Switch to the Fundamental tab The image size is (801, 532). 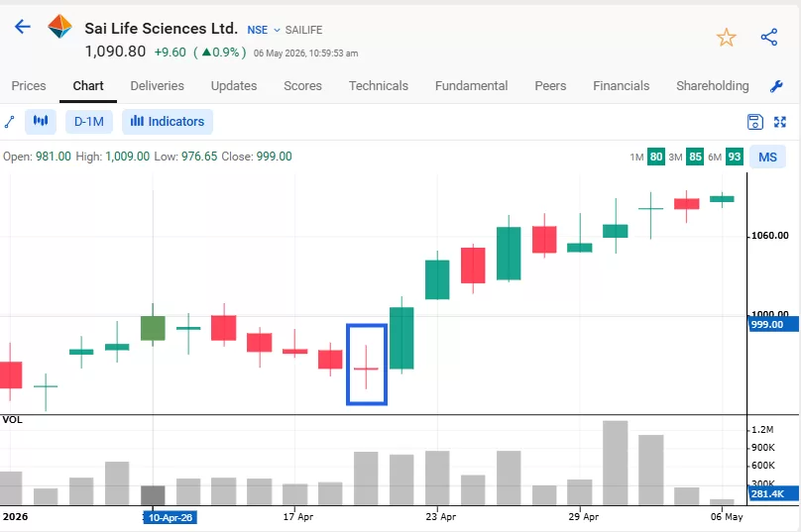tap(471, 86)
